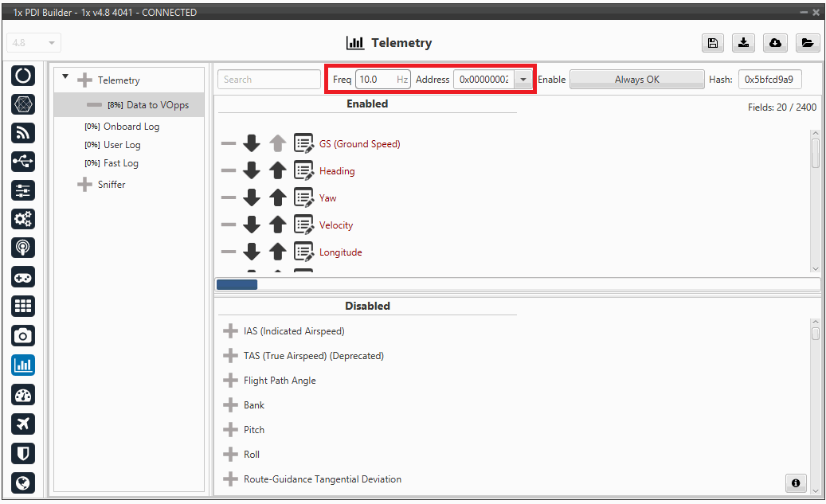Select the airplane icon in sidebar
This screenshot has height=504, width=826.
coord(23,424)
